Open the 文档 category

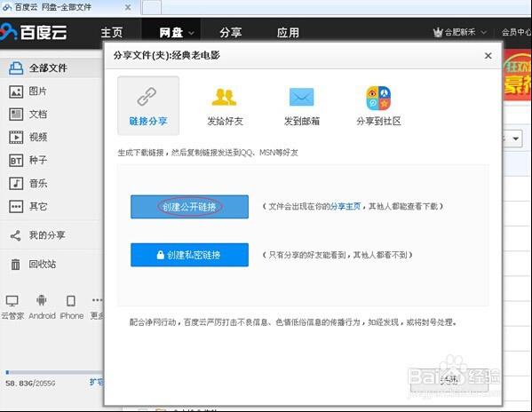(x=37, y=114)
